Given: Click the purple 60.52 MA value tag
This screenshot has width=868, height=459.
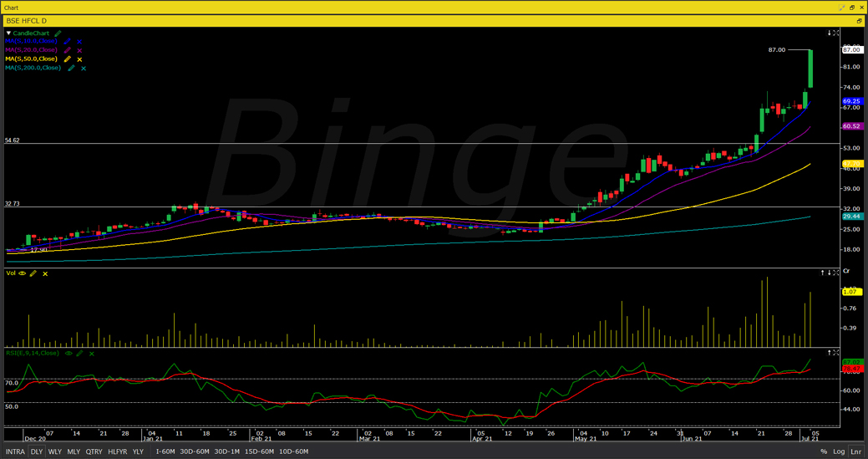Looking at the screenshot, I should pos(851,126).
